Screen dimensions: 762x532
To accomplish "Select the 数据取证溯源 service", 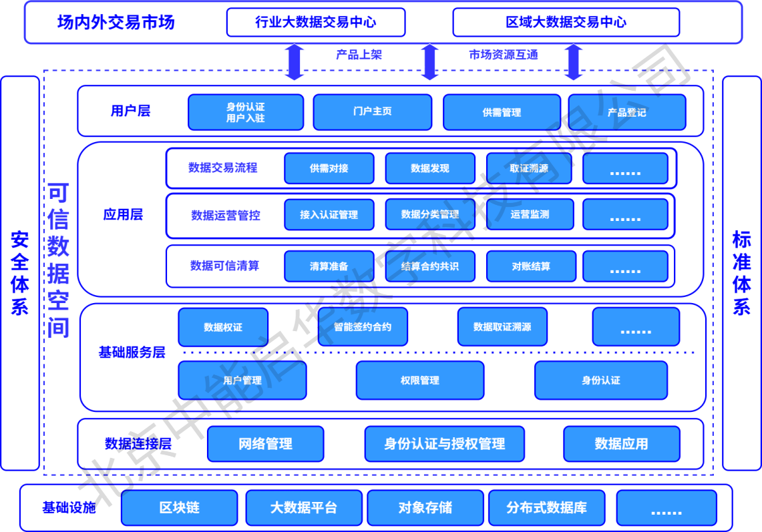I will coord(502,327).
